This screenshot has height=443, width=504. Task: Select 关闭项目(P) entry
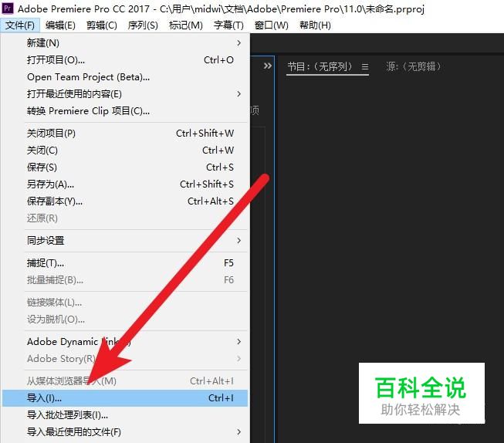[x=125, y=133]
